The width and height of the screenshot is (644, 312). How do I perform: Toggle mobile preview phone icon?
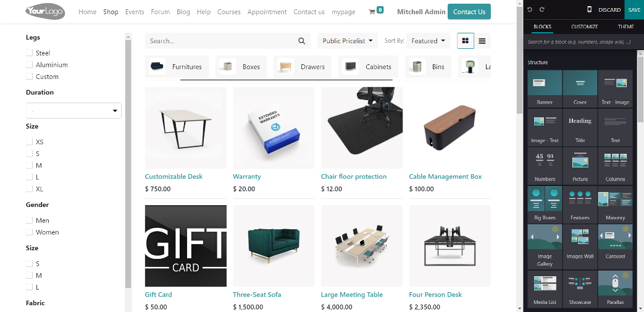[x=590, y=9]
